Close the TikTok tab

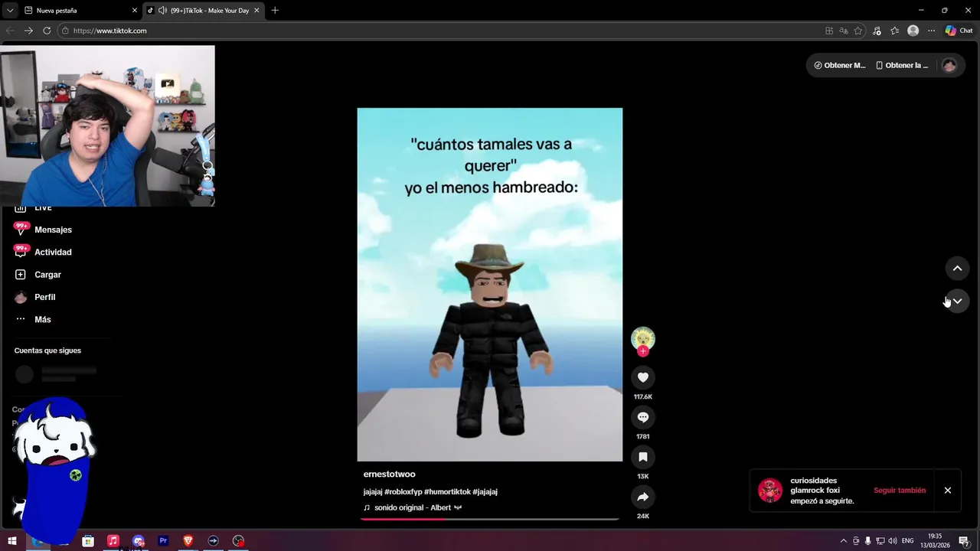coord(256,11)
